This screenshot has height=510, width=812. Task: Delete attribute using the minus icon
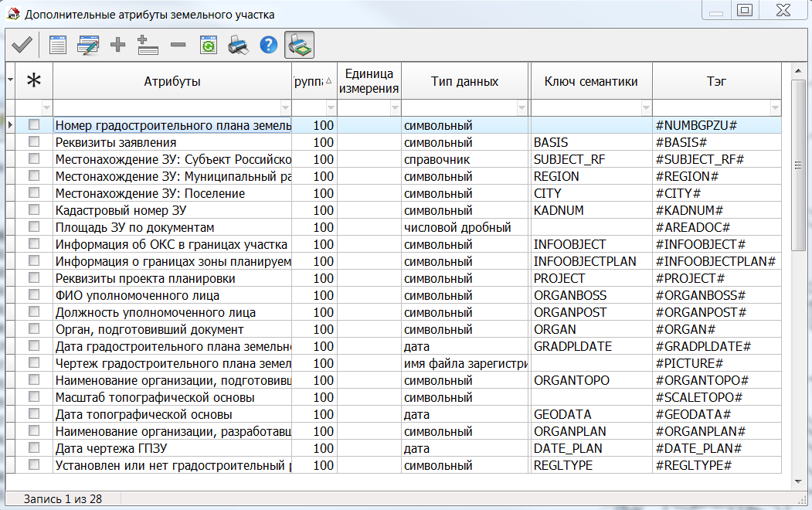(x=178, y=46)
